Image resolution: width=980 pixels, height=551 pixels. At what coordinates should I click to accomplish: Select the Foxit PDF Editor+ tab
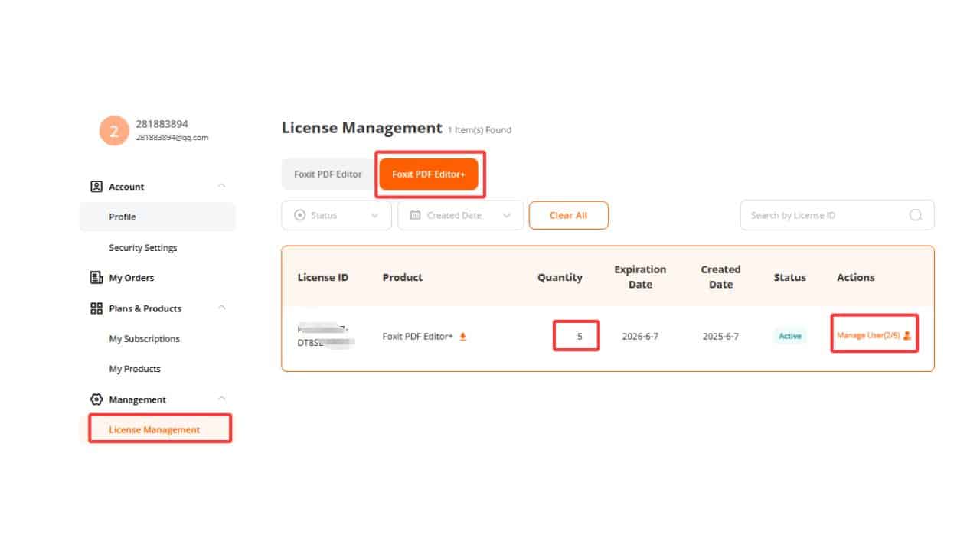click(429, 174)
